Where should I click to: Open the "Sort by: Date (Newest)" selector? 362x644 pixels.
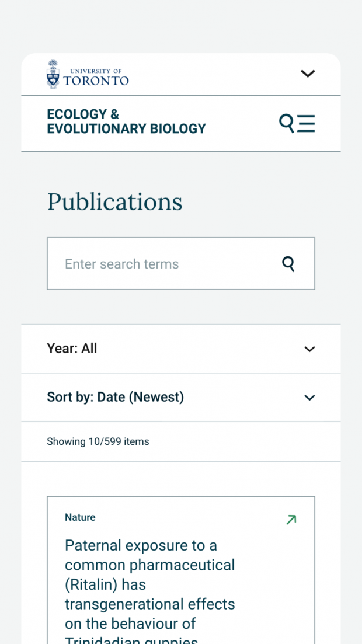181,397
